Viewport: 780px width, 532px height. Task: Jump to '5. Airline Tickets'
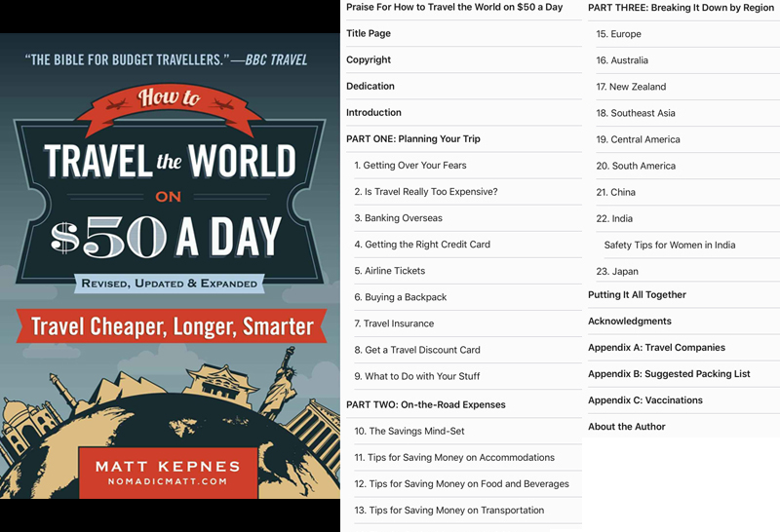coord(468,271)
